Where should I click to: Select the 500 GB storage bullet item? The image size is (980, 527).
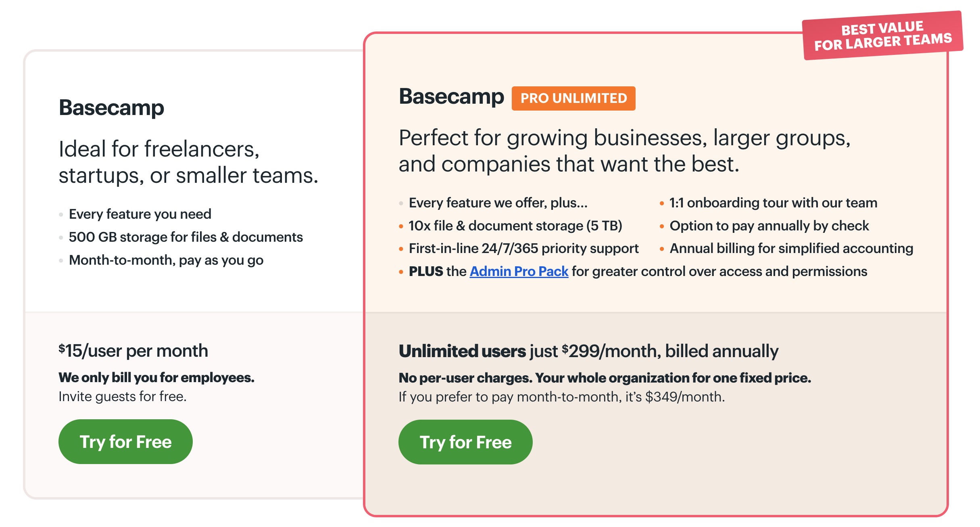(186, 237)
